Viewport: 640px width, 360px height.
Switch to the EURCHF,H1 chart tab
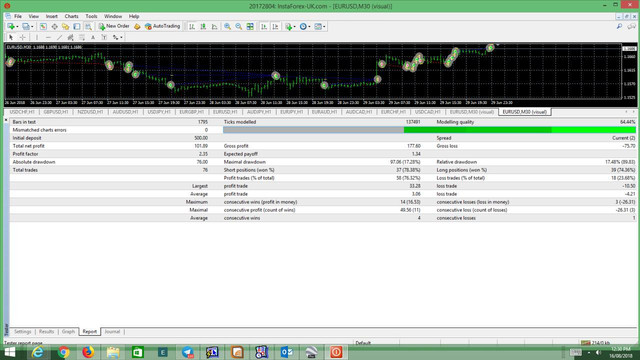point(393,112)
